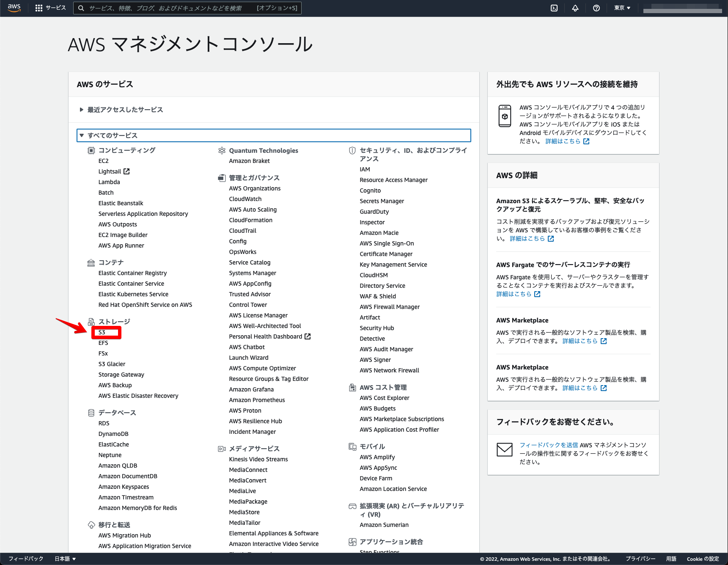The image size is (728, 565).
Task: Click the ストレージ category icon
Action: pyautogui.click(x=91, y=322)
